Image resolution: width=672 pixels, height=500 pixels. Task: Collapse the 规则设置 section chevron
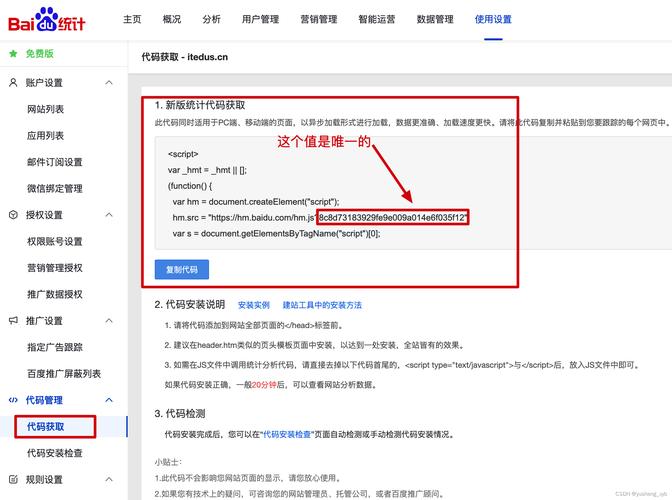pyautogui.click(x=109, y=479)
